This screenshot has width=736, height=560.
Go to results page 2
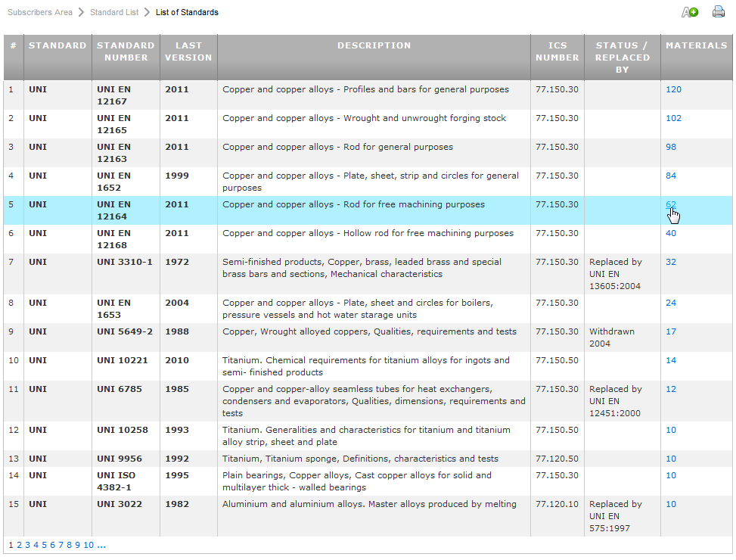[x=19, y=545]
